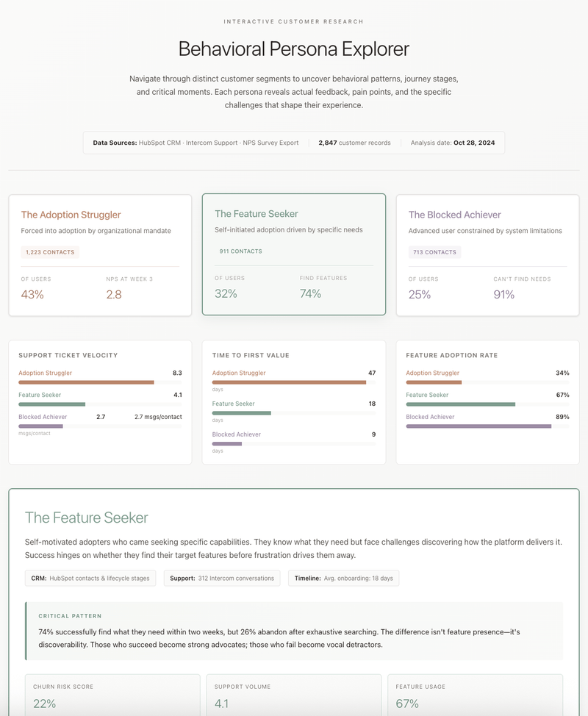Select The Adoption Struggler persona card
588x716 pixels.
point(99,254)
